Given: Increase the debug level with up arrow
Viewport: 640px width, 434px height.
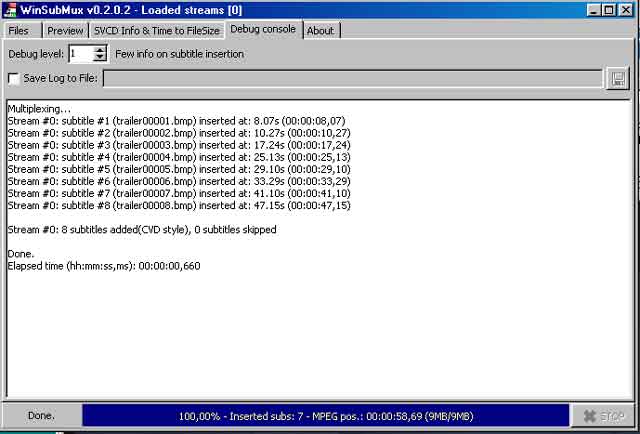Looking at the screenshot, I should [100, 50].
